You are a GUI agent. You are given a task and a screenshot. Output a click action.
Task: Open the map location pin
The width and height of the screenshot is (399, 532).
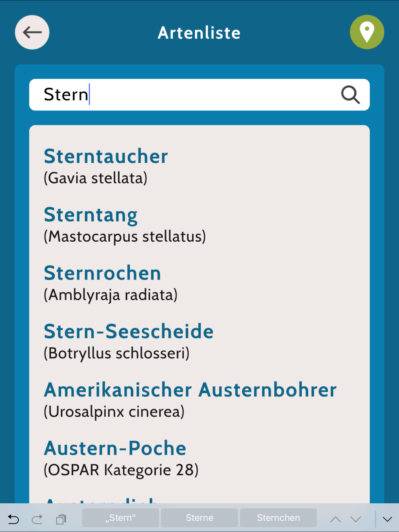pyautogui.click(x=367, y=32)
